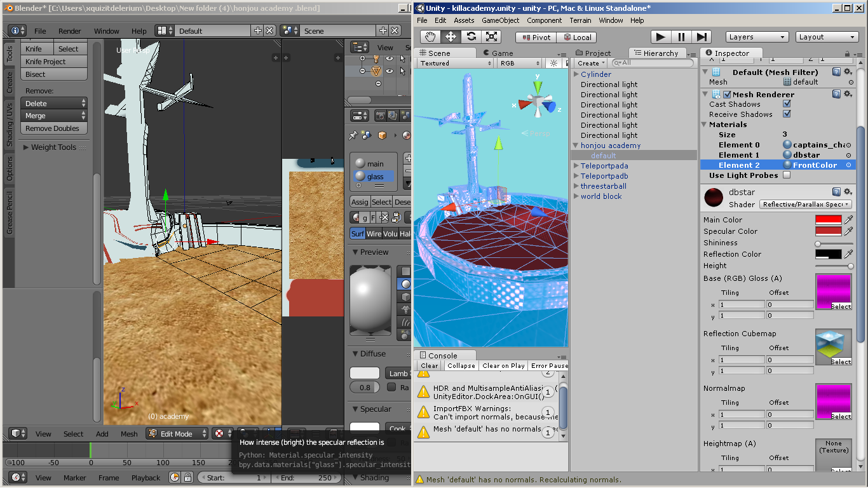Click Remove Doubles button

tap(54, 128)
